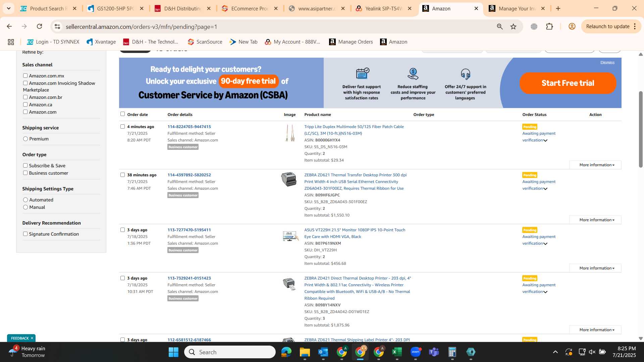This screenshot has width=644, height=362.
Task: Expand Awaiting payment verification for ASUS order
Action: 539,240
